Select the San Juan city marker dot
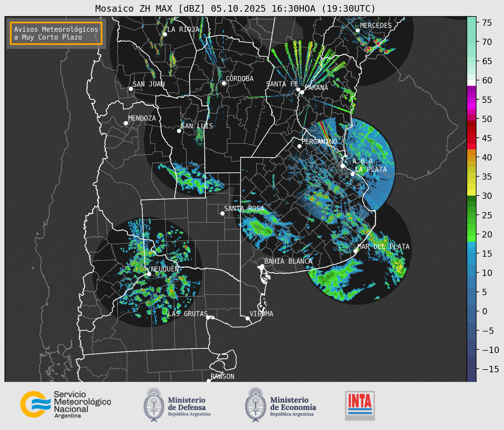The width and height of the screenshot is (504, 430). tap(131, 89)
